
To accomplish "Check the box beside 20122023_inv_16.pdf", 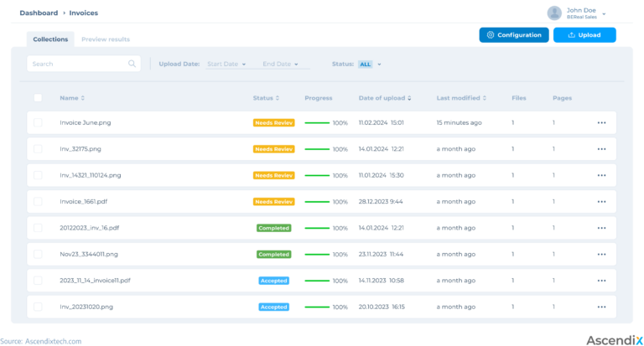I will point(38,228).
